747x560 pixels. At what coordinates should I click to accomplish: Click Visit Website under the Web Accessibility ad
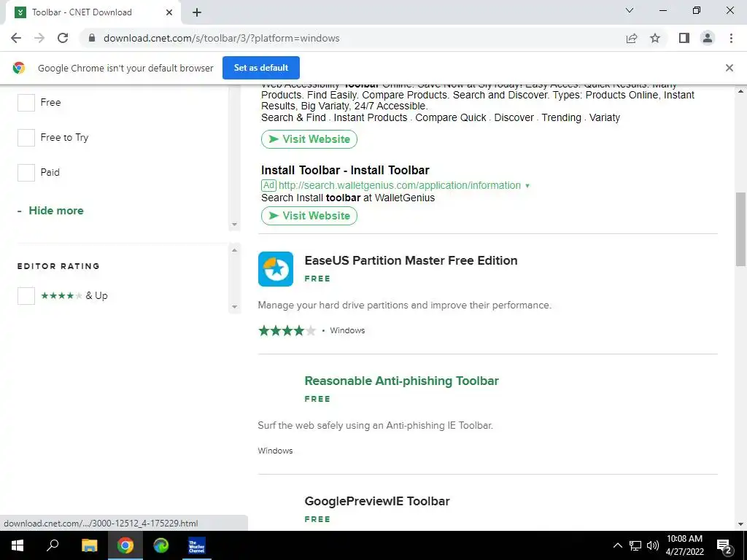click(309, 139)
